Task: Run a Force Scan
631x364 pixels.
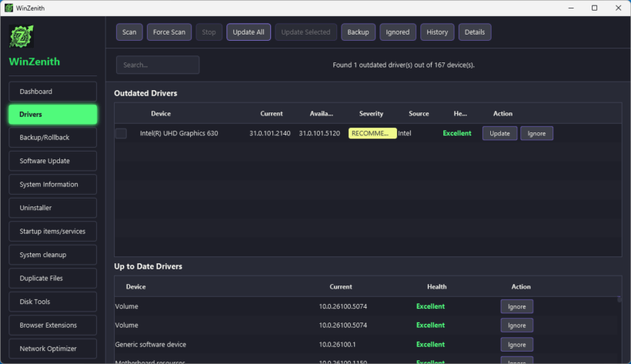Action: pyautogui.click(x=169, y=32)
